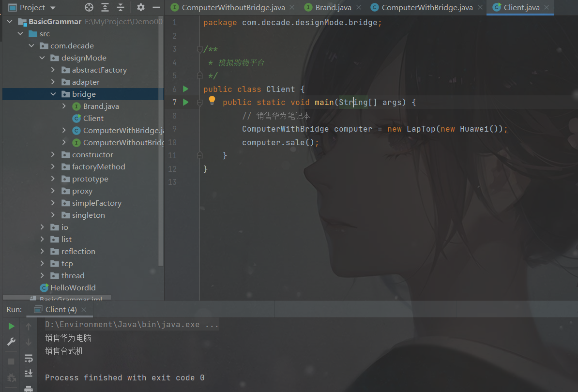Screen dimensions: 578x392
Task: Close ComputerWithoutBridge.java tab
Action: point(292,7)
